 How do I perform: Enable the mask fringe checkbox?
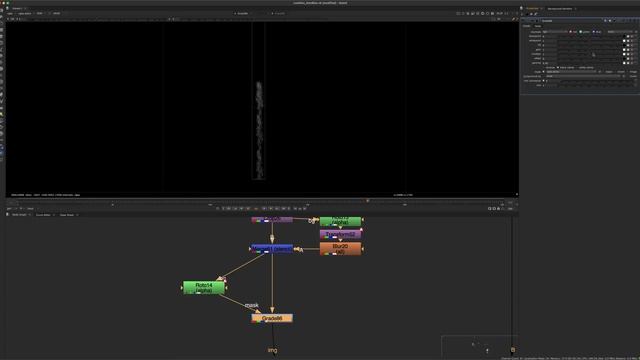pos(629,72)
